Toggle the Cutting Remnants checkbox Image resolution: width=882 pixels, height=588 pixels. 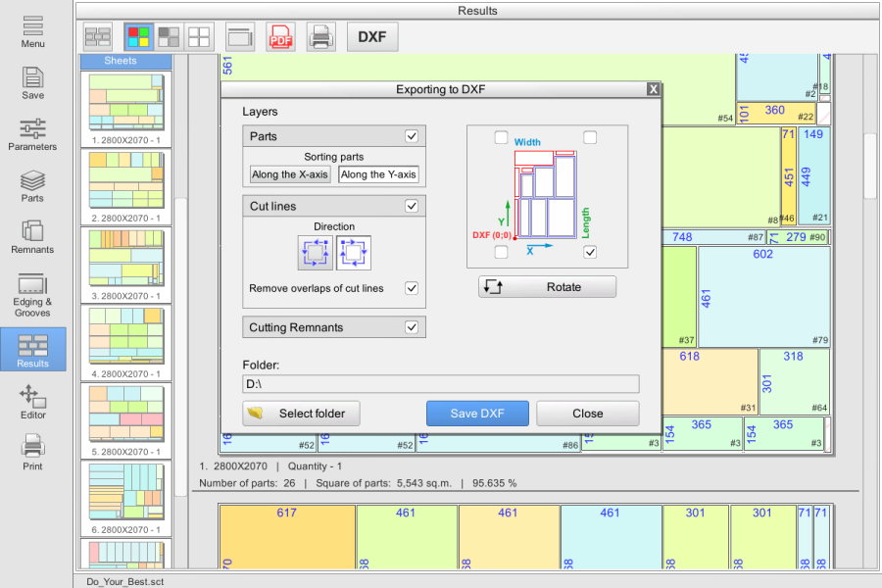tap(412, 327)
